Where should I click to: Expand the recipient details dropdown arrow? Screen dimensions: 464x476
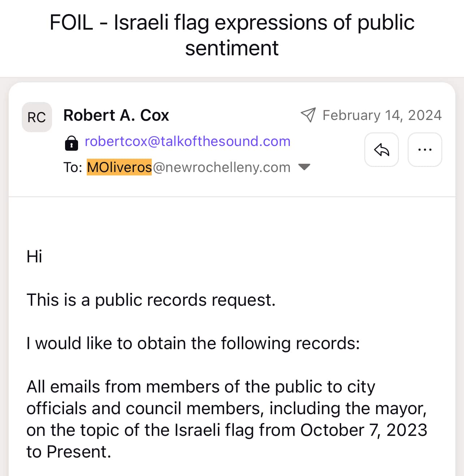304,167
